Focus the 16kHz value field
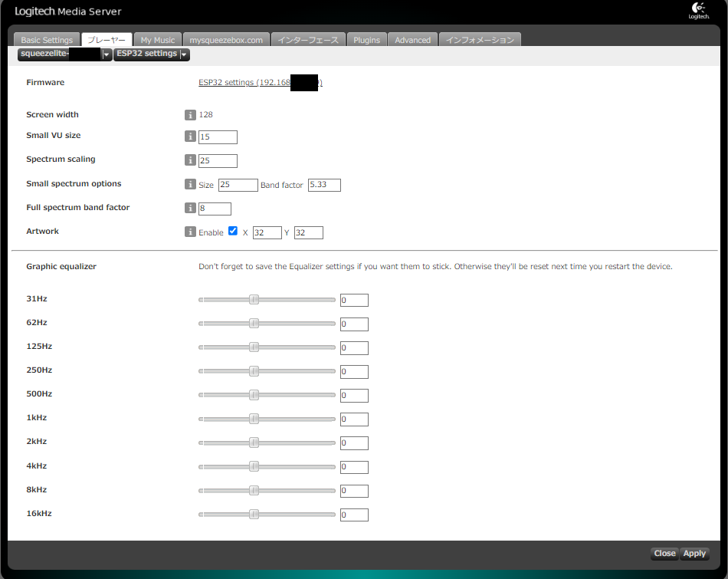 click(354, 515)
